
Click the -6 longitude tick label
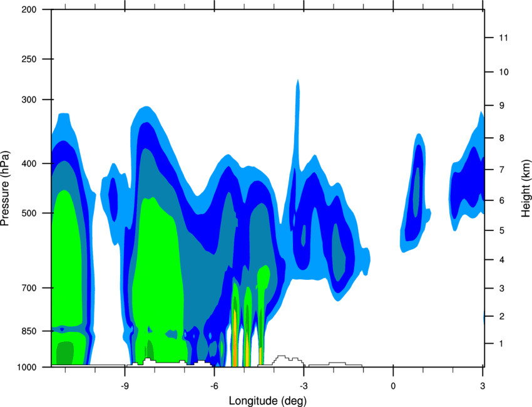tap(214, 386)
